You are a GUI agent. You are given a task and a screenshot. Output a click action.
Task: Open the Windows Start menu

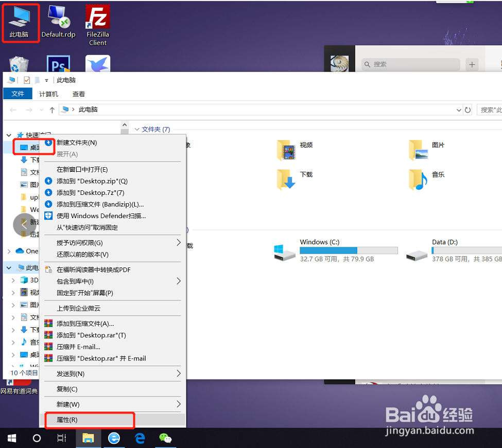click(12, 438)
